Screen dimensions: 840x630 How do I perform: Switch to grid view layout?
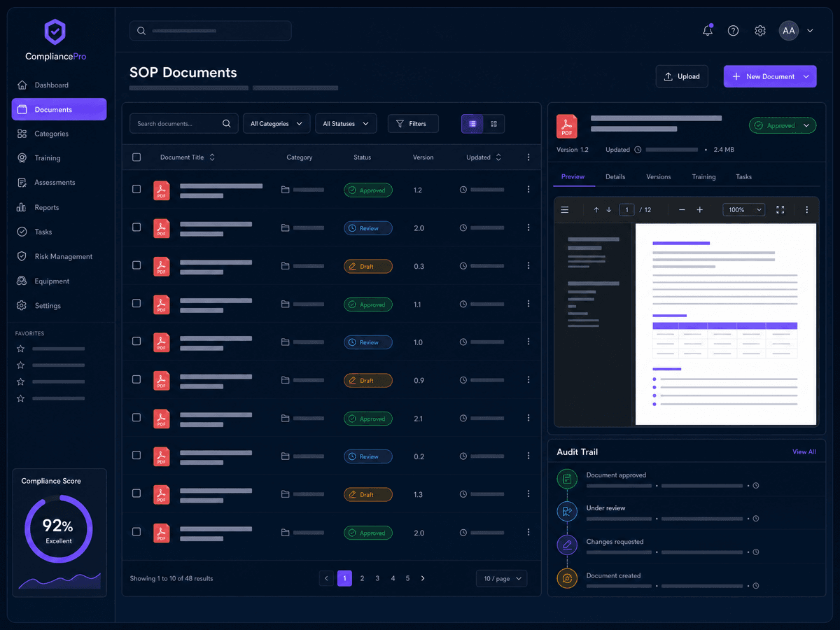click(x=493, y=124)
